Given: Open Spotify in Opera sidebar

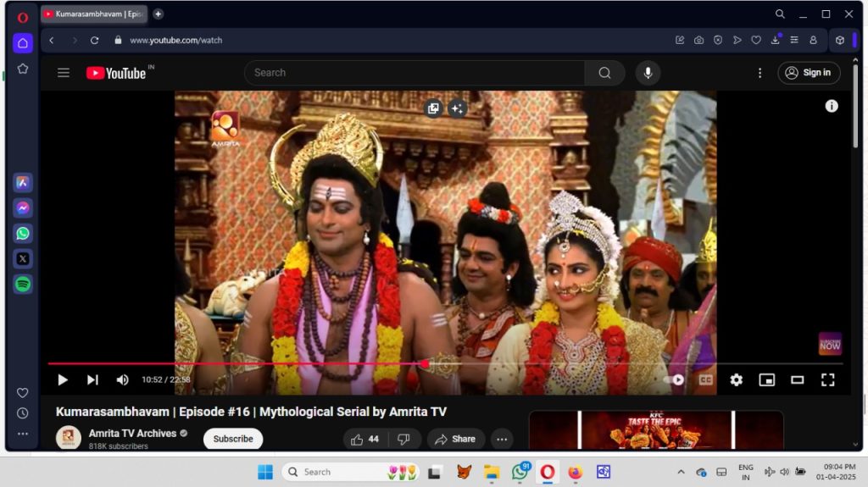Looking at the screenshot, I should coord(23,285).
